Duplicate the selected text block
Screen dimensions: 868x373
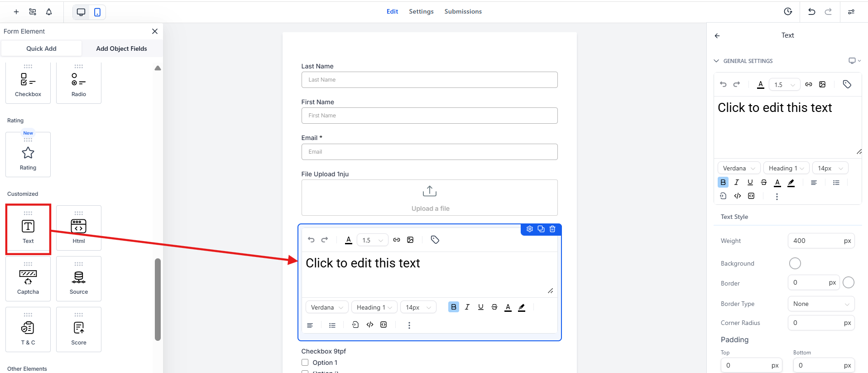[x=541, y=229]
